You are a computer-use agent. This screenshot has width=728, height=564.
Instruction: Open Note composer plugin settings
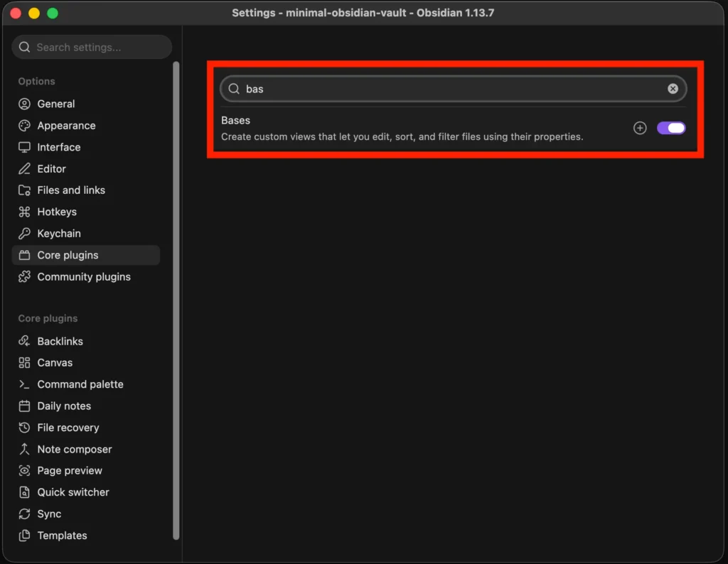pos(86,449)
